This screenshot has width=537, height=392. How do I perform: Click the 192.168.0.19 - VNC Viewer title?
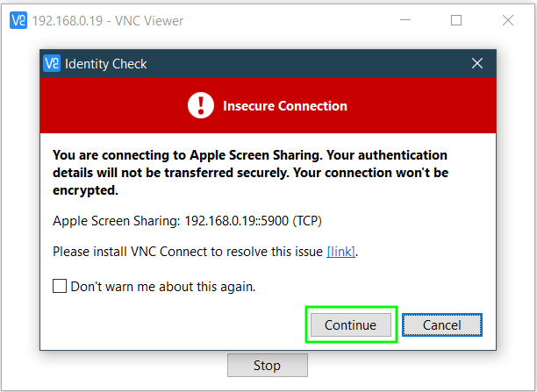[108, 21]
